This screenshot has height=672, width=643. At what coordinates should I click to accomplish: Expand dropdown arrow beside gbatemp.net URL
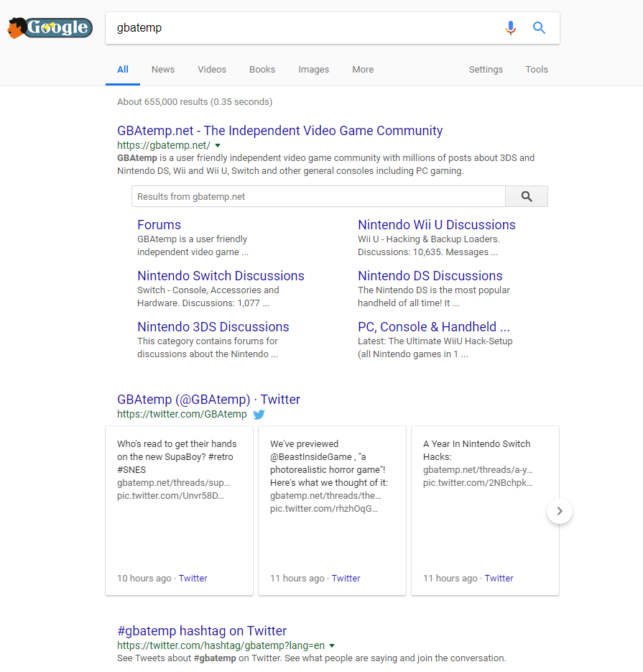point(218,146)
